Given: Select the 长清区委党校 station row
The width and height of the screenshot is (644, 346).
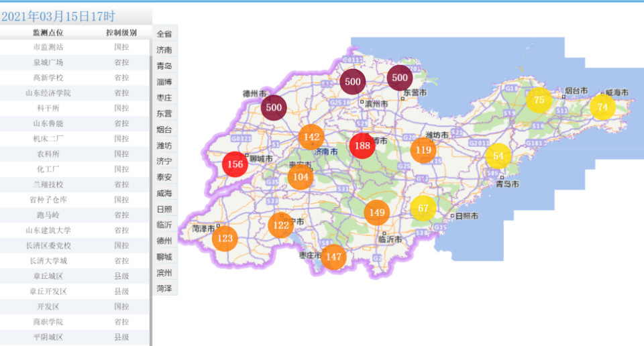Looking at the screenshot, I should [74, 245].
